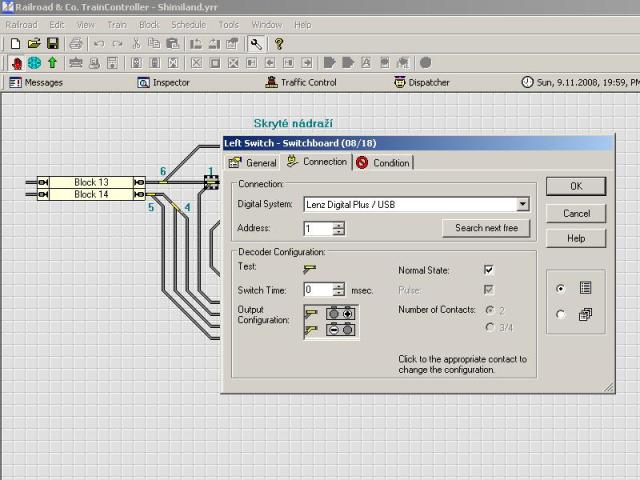Click the minus contact in Output Configuration
Screen dimensions: 640x480
(x=334, y=330)
